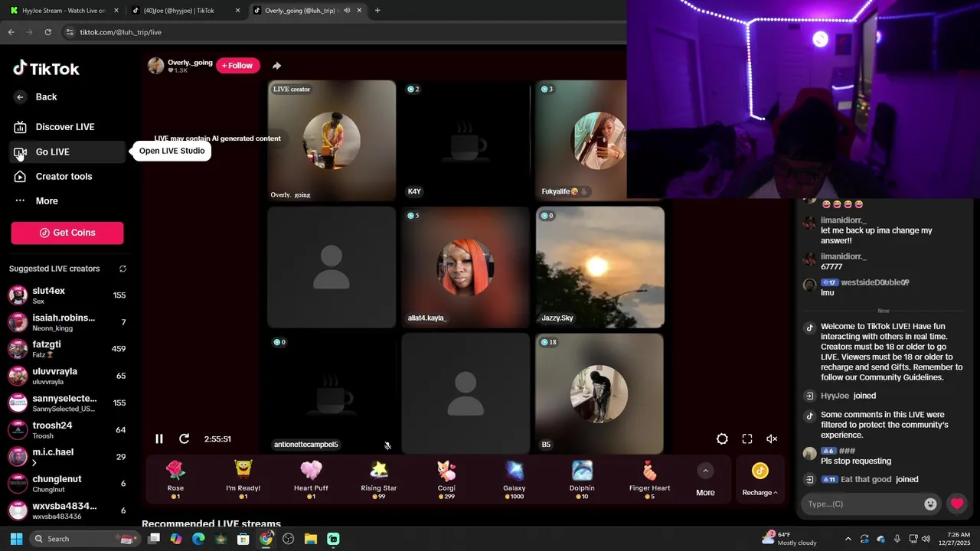
Task: Select the BS guest tile
Action: (x=600, y=393)
